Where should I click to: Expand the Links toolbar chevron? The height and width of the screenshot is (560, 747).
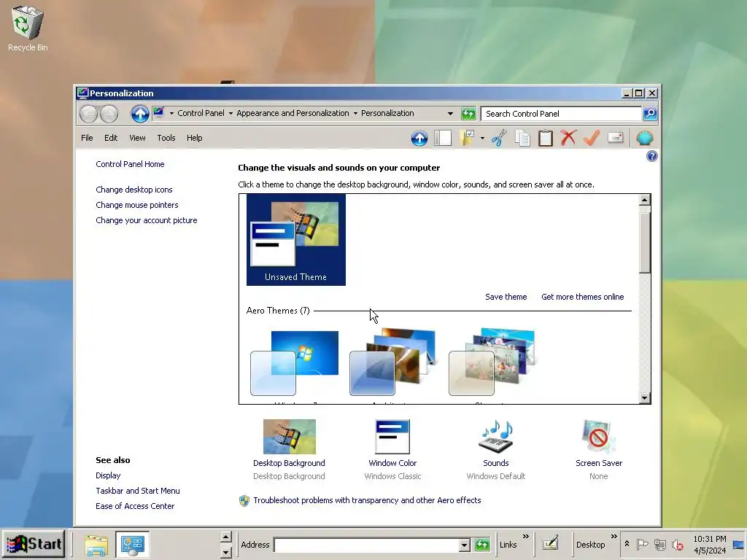[x=526, y=536]
